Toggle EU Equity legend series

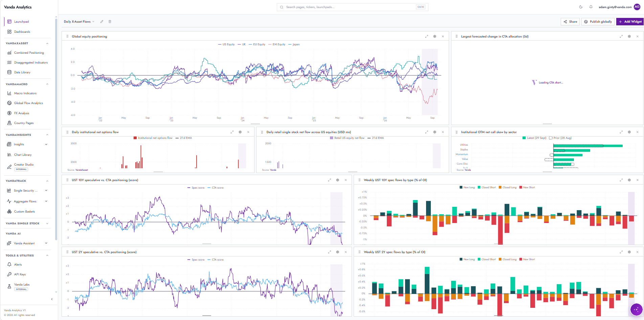[x=257, y=44]
